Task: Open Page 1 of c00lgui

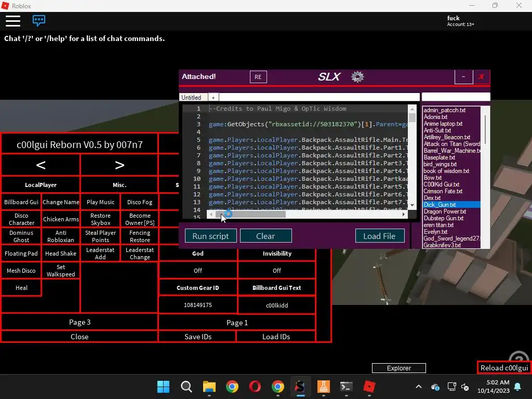Action: point(237,323)
